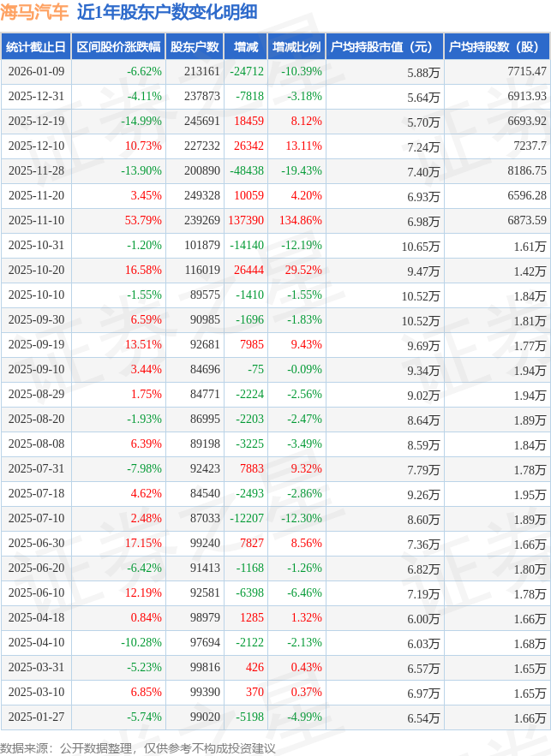This screenshot has width=551, height=756.
Task: Select the -48438 decrease cell
Action: tap(246, 171)
